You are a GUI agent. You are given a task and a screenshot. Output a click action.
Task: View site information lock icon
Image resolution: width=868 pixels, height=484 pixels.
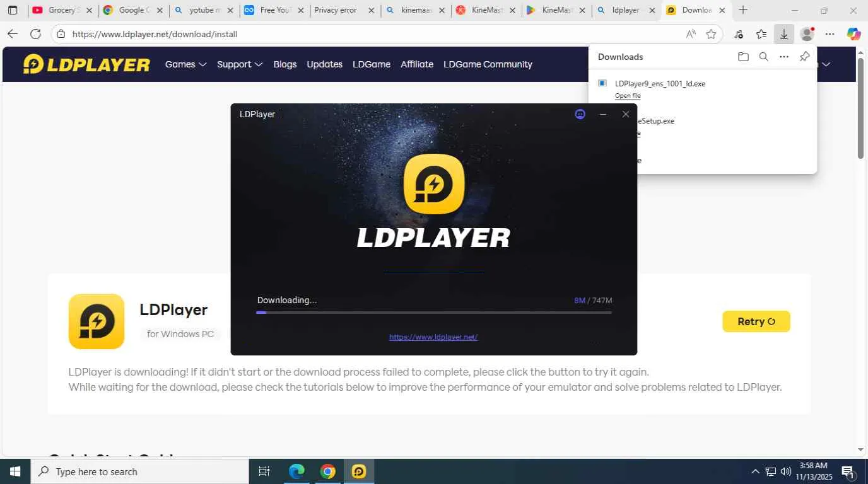61,34
